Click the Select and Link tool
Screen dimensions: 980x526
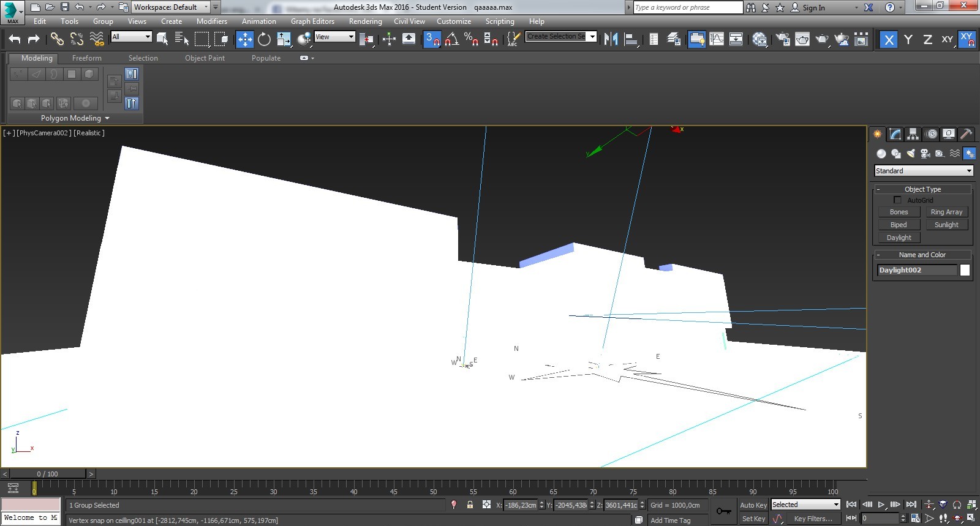[x=57, y=39]
